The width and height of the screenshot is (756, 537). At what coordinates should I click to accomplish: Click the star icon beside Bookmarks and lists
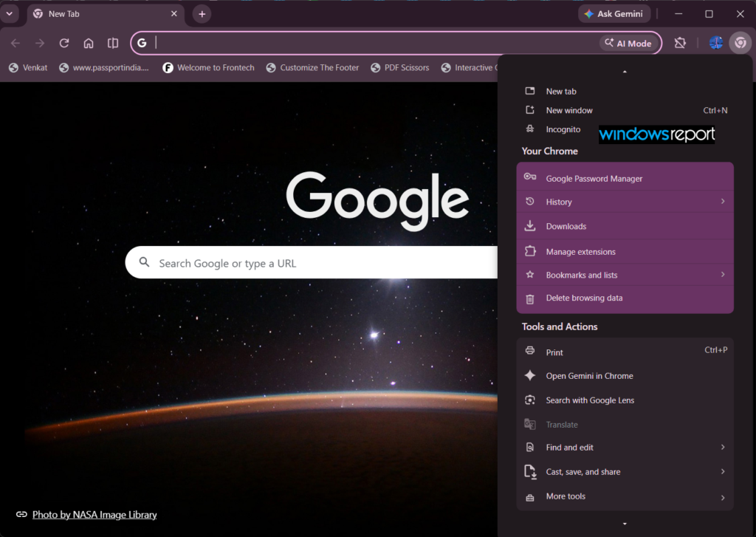click(x=530, y=275)
